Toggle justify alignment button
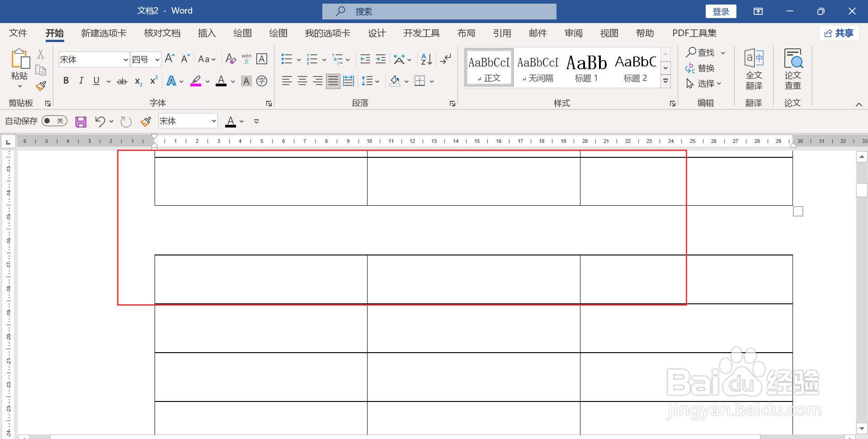This screenshot has height=439, width=868. tap(333, 81)
